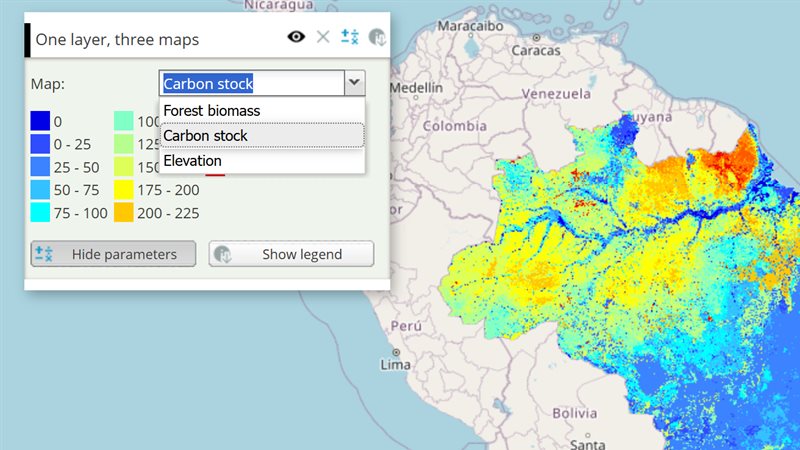Click layer title 'One layer, three maps'

coord(117,40)
